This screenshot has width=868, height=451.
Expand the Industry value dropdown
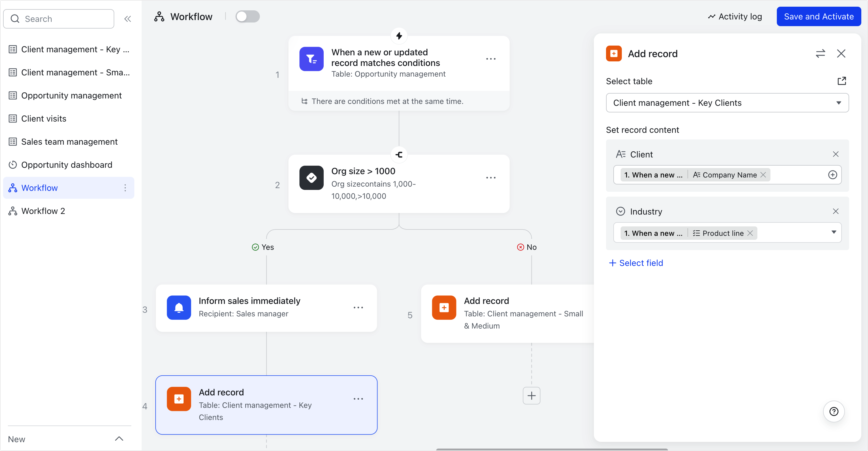tap(834, 232)
